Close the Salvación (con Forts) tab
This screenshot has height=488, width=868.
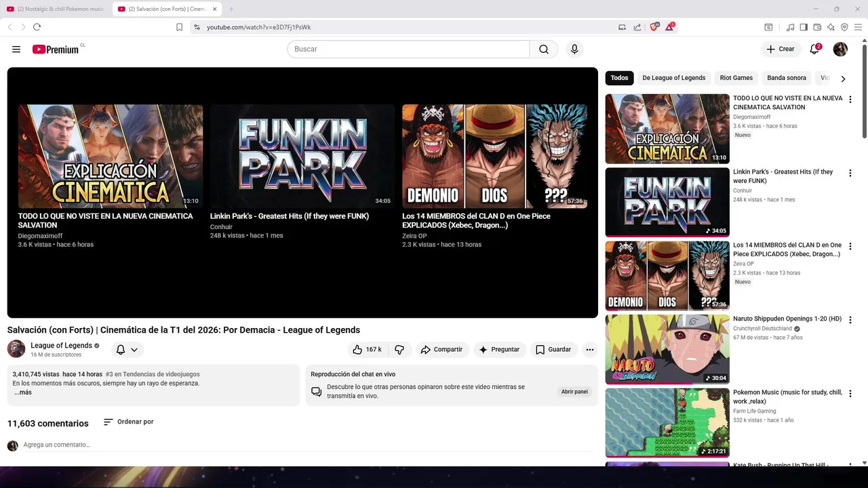pyautogui.click(x=215, y=9)
